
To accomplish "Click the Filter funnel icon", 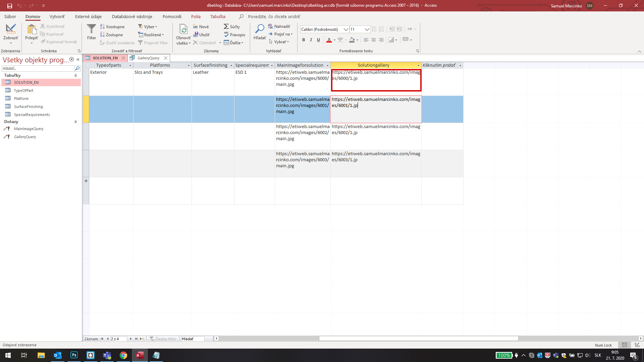I will point(91,29).
